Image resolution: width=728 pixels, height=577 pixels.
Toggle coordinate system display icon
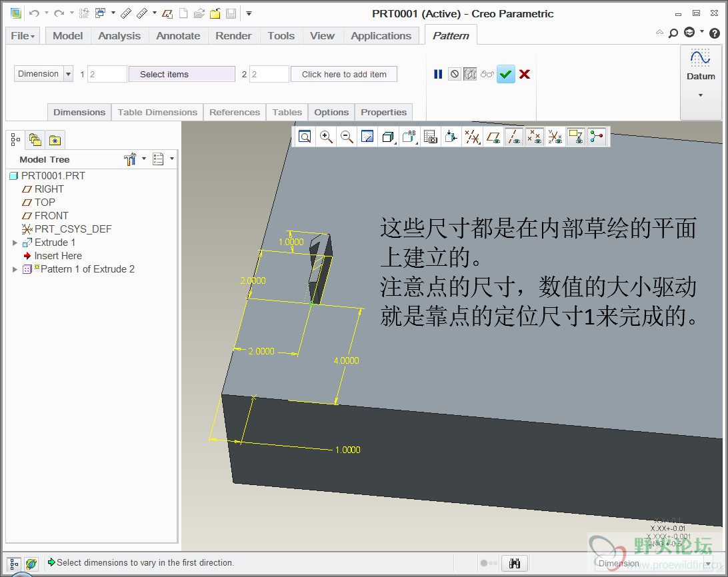tap(555, 137)
